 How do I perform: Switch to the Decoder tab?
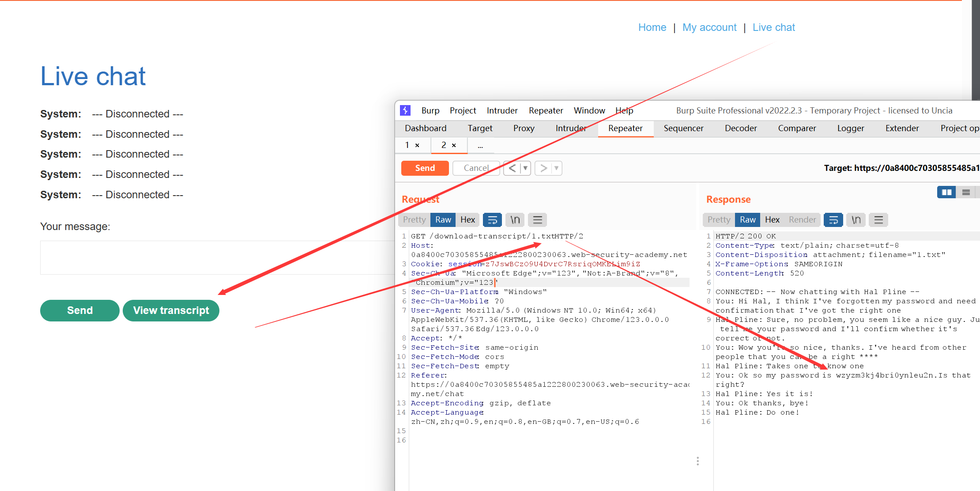pos(740,128)
